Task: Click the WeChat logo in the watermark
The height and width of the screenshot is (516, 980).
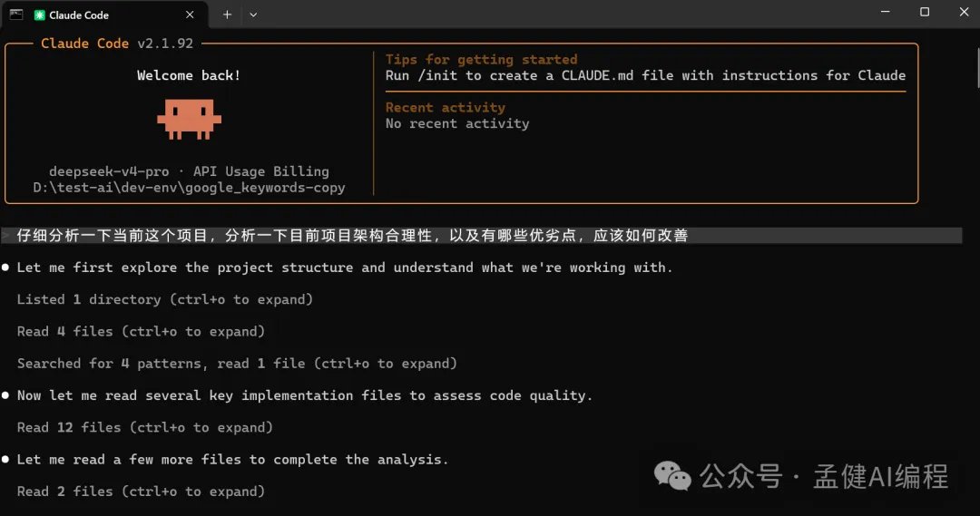Action: pos(672,476)
